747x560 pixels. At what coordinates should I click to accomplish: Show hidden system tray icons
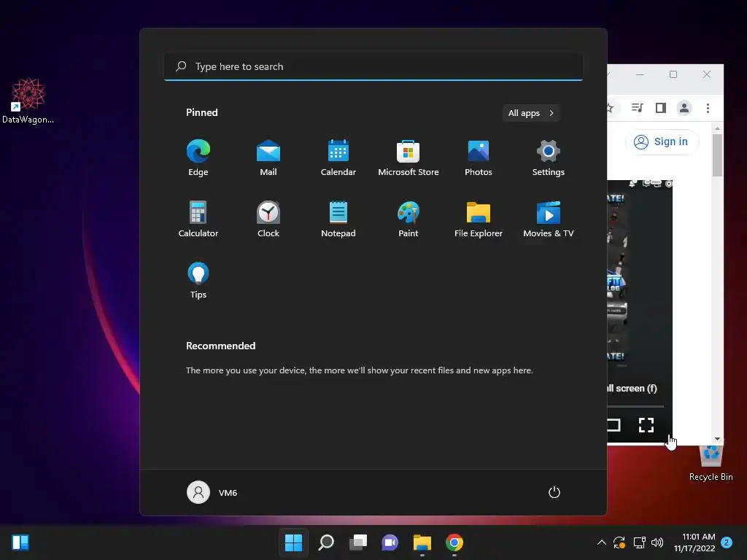click(602, 542)
